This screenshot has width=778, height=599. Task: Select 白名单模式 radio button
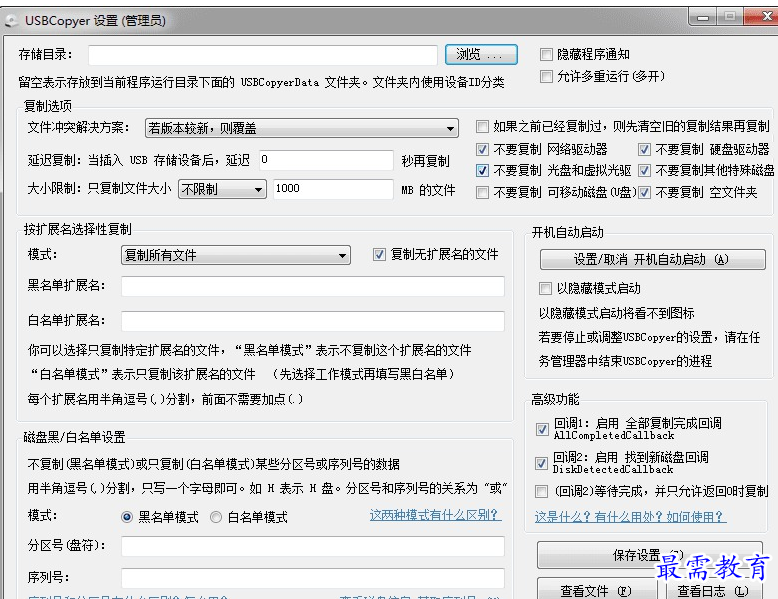tap(216, 517)
